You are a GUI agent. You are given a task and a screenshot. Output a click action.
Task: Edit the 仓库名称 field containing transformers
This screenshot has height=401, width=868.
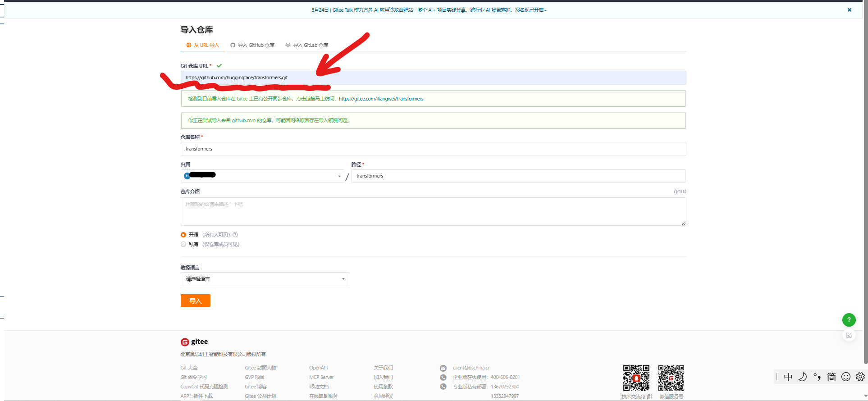pyautogui.click(x=433, y=149)
